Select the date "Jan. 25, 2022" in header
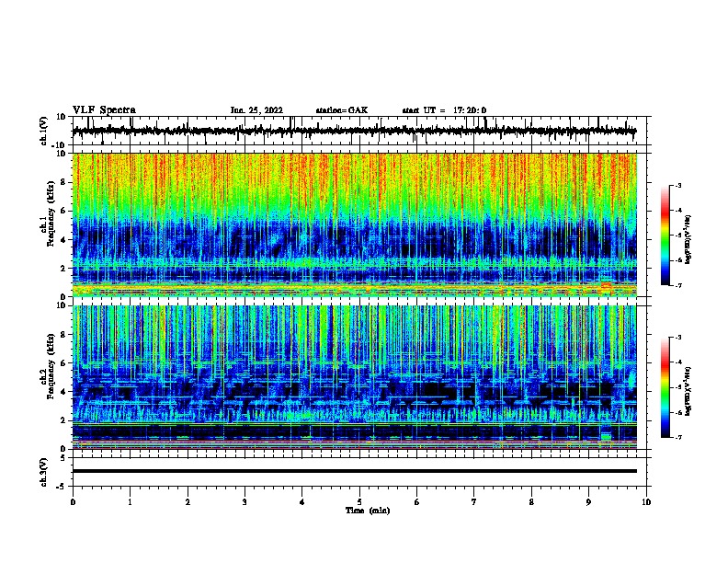Image resolution: width=728 pixels, height=563 pixels. (x=256, y=110)
